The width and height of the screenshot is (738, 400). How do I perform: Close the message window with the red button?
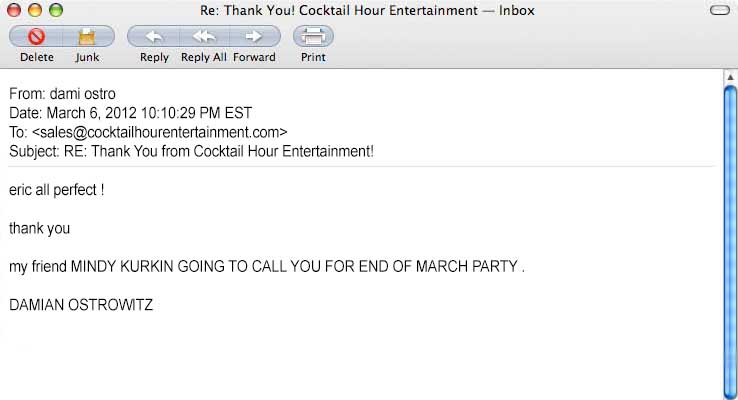[16, 11]
